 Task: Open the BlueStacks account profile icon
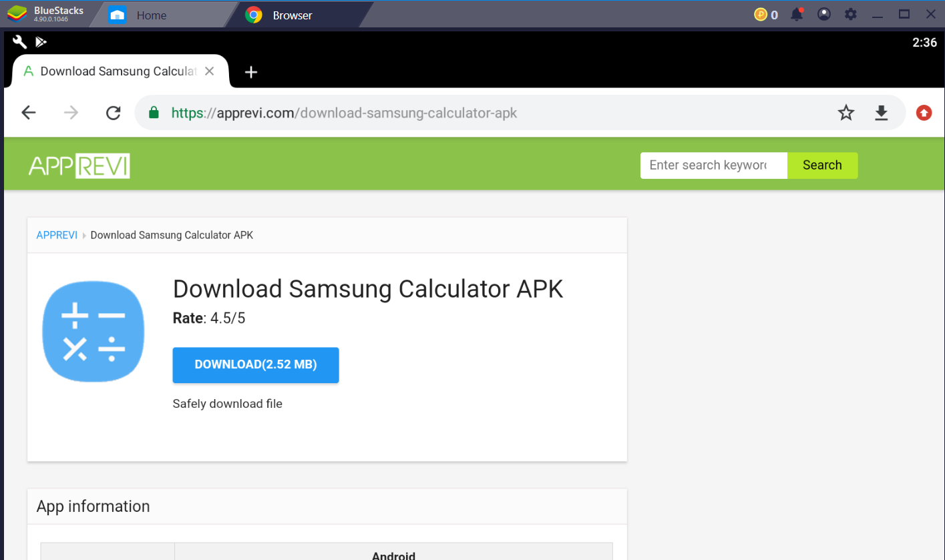(824, 14)
